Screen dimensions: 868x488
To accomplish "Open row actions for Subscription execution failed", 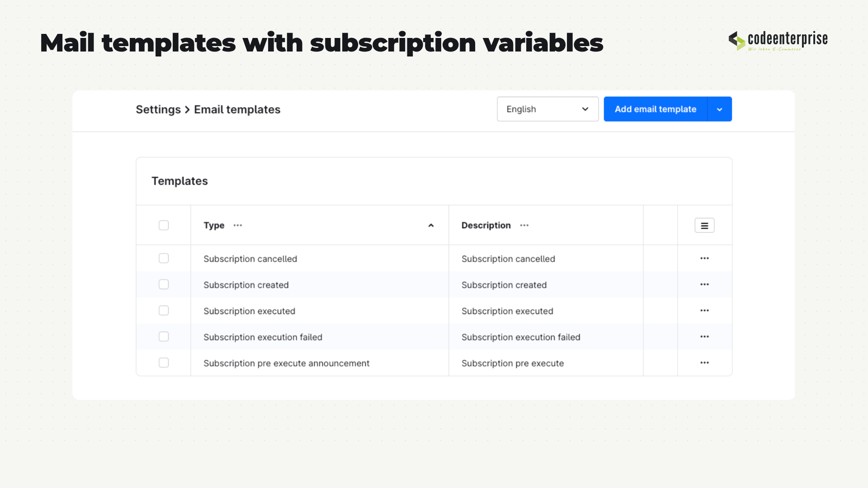I will point(704,337).
